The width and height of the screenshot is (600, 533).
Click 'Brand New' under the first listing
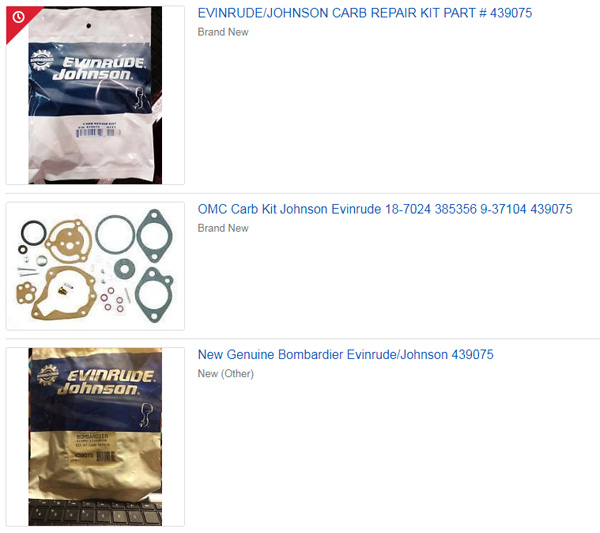223,32
